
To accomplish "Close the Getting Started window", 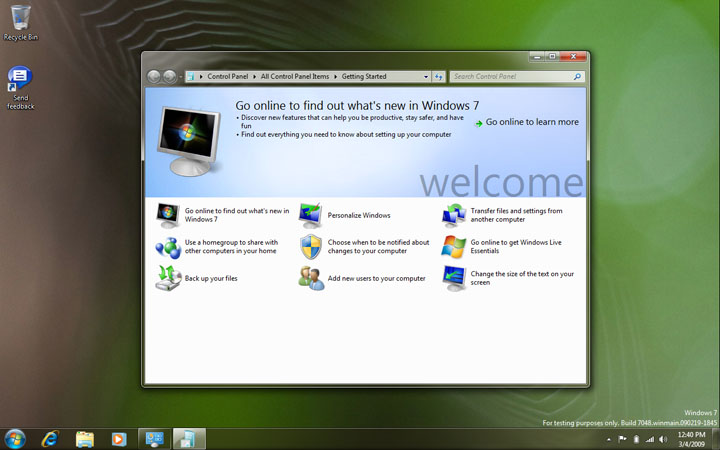I will coord(573,56).
